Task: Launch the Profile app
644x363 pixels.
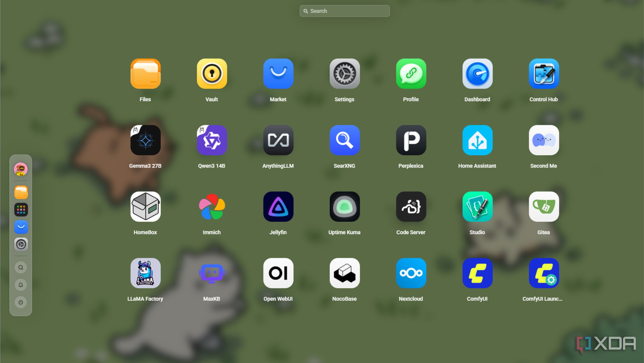Action: (x=411, y=74)
